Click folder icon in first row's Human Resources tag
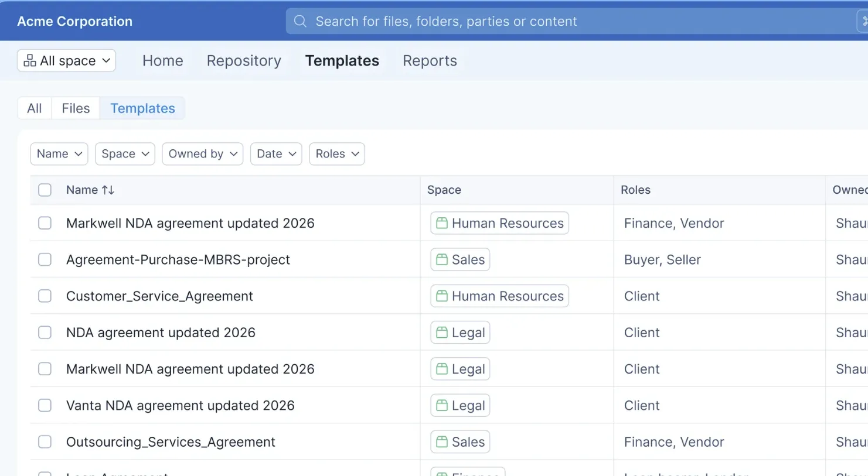The image size is (868, 476). click(x=442, y=223)
